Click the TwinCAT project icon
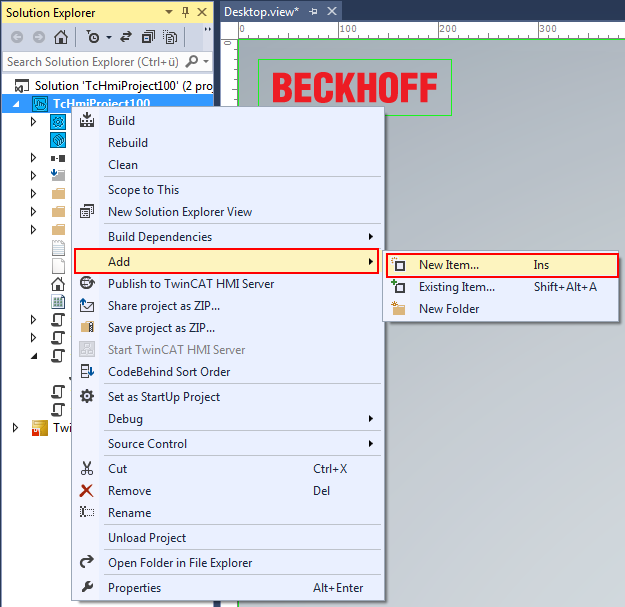The height and width of the screenshot is (607, 625). click(40, 428)
